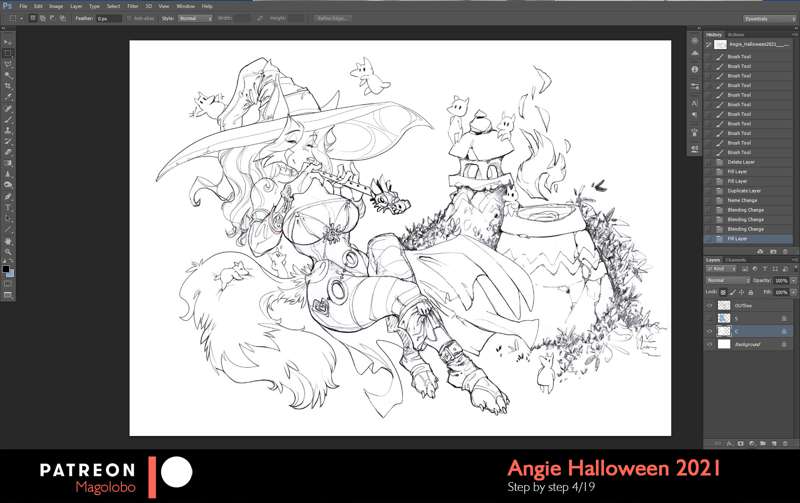Screen dimensions: 800x503
Task: Hide the OUTline layer
Action: (x=710, y=306)
